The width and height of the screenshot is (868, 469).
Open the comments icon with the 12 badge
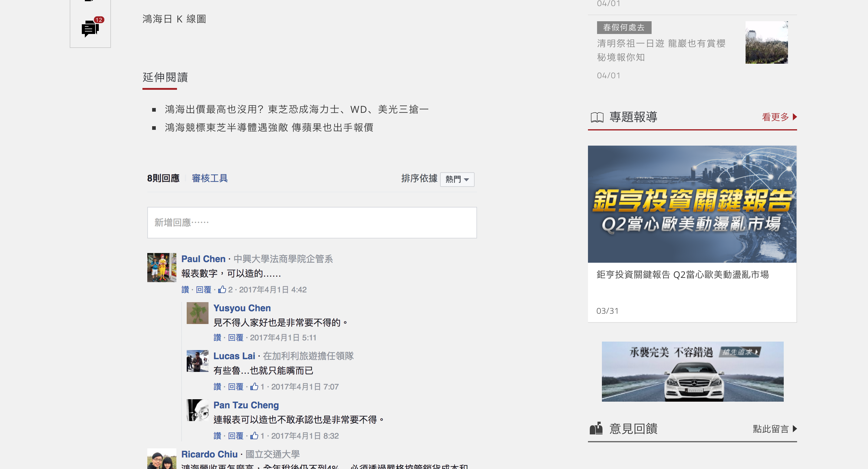coord(92,27)
